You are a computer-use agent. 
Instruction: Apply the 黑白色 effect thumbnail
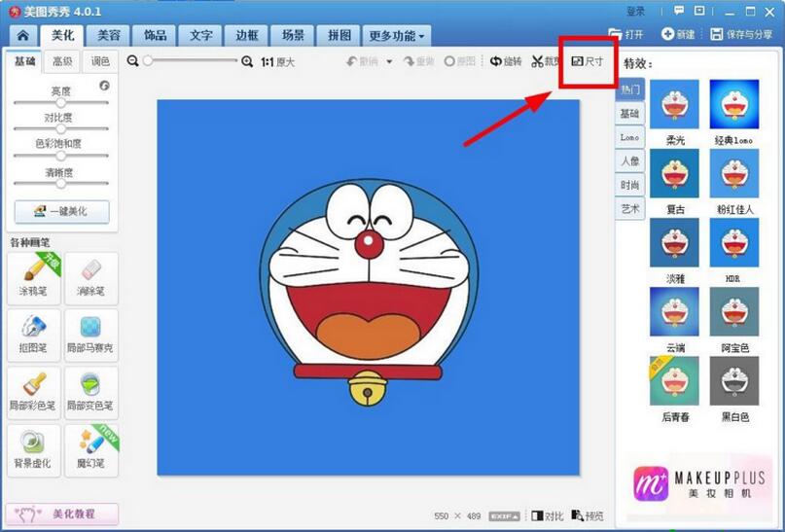coord(734,380)
